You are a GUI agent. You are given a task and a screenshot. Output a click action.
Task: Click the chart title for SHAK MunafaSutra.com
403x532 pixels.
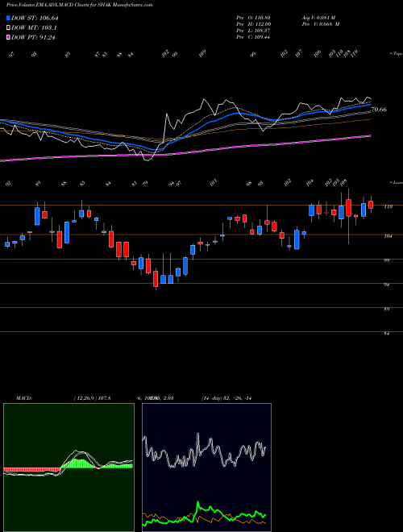(79, 5)
